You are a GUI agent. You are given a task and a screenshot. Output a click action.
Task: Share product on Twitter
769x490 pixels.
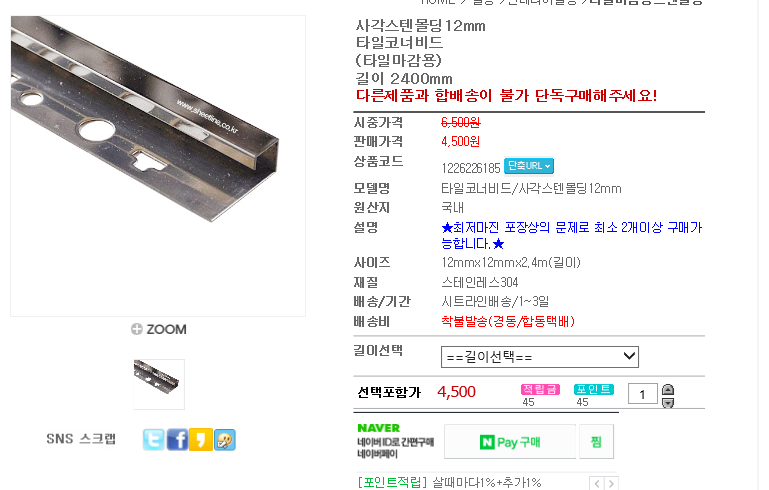[154, 439]
